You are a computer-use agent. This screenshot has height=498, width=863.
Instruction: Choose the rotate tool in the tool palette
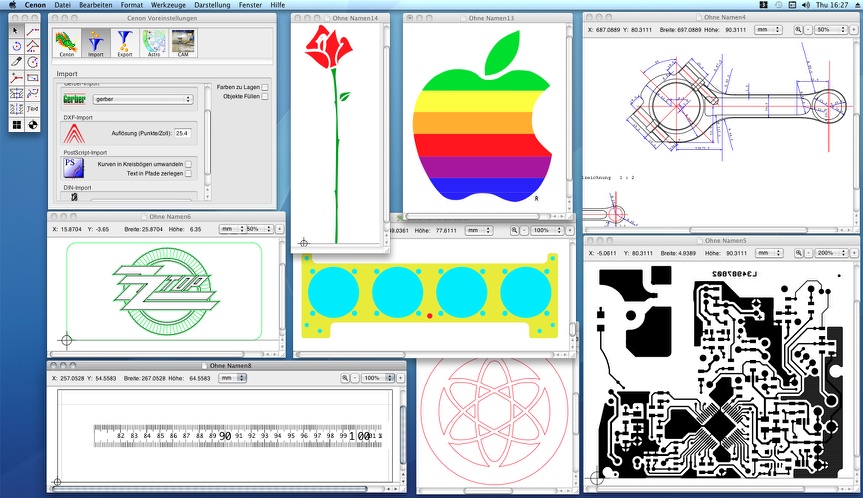click(16, 47)
